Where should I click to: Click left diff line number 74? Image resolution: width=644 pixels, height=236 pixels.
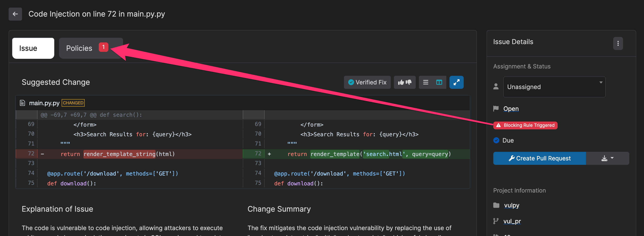pyautogui.click(x=31, y=173)
